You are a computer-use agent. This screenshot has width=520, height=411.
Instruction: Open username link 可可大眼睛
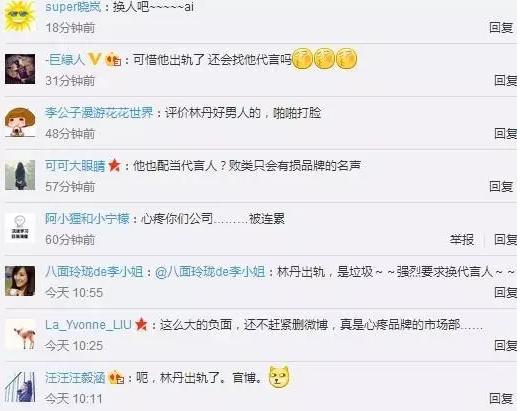pos(75,166)
